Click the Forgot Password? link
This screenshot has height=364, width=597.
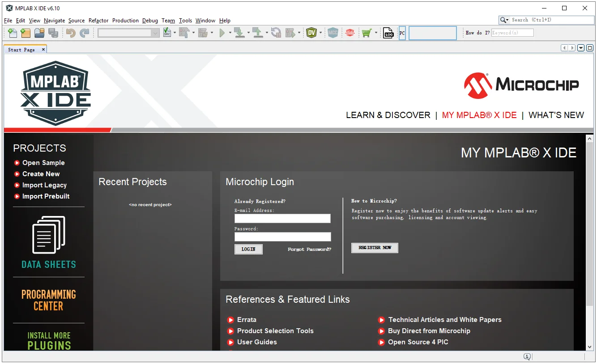click(x=309, y=250)
